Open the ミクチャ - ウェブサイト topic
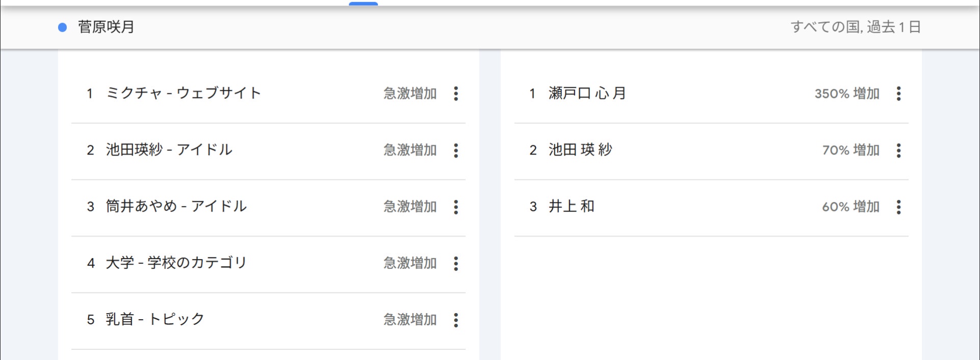This screenshot has width=980, height=360. tap(184, 93)
